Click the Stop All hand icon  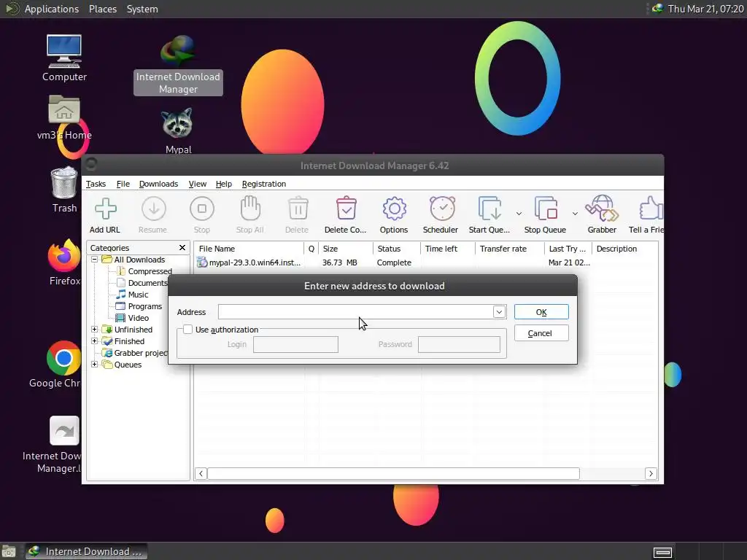tap(250, 209)
